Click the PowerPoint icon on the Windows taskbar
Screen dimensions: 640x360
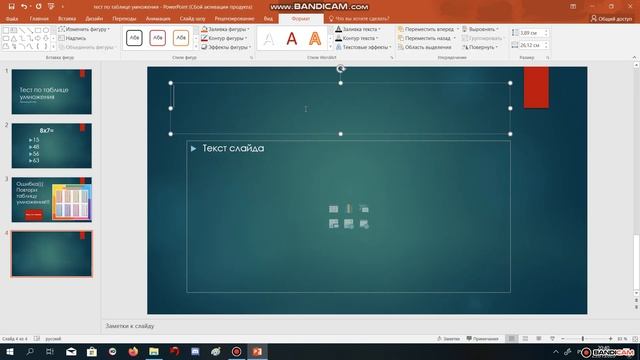257,351
